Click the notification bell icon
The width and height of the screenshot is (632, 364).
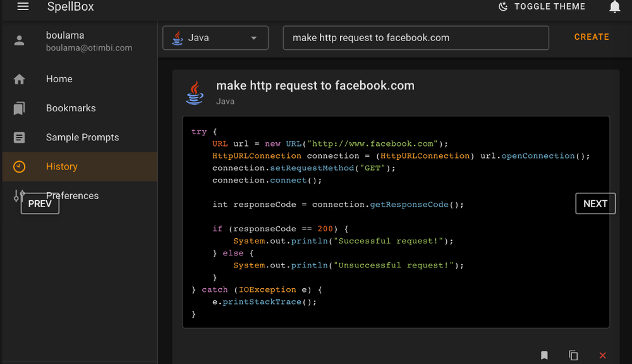614,7
